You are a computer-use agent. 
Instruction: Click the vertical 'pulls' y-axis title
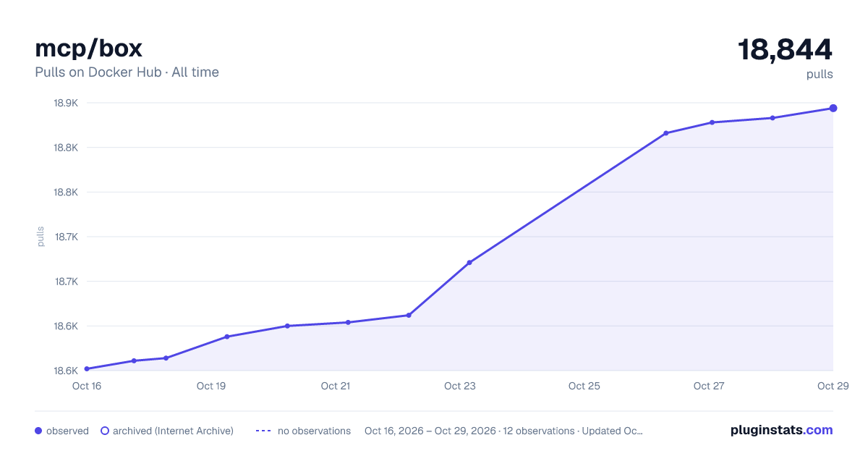pos(41,237)
